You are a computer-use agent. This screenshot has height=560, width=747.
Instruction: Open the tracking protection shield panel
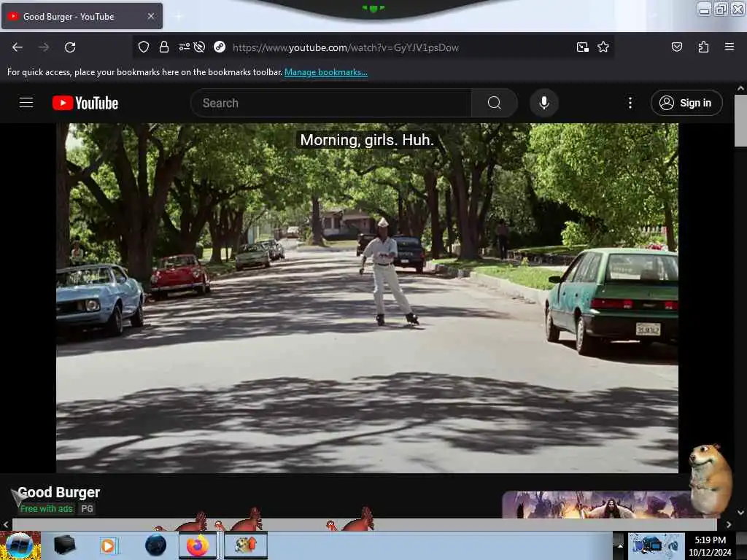144,47
